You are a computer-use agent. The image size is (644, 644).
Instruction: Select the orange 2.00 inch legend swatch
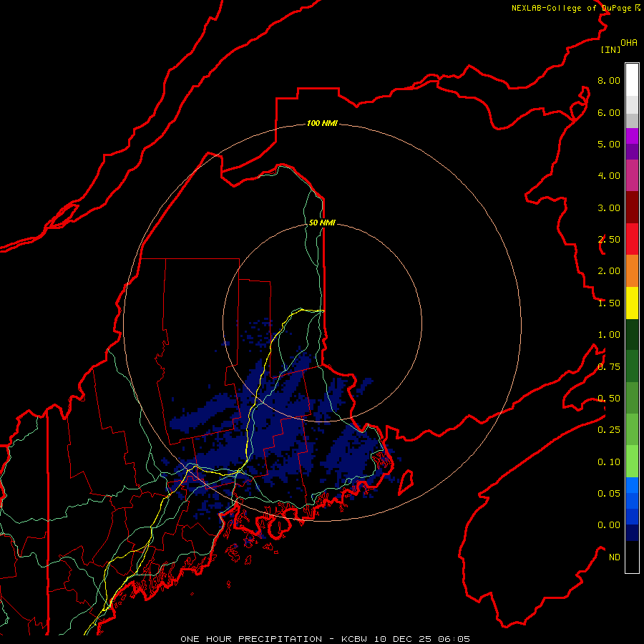point(632,270)
